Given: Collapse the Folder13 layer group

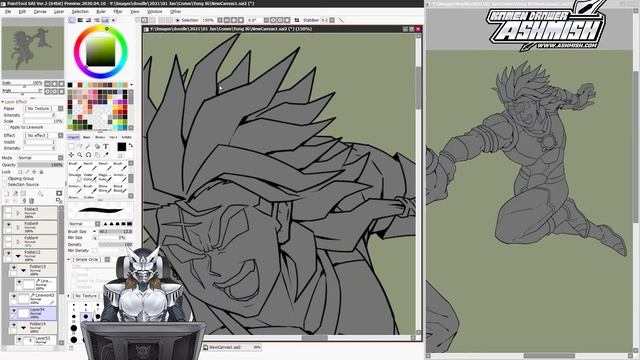Looking at the screenshot, I should coord(23,270).
